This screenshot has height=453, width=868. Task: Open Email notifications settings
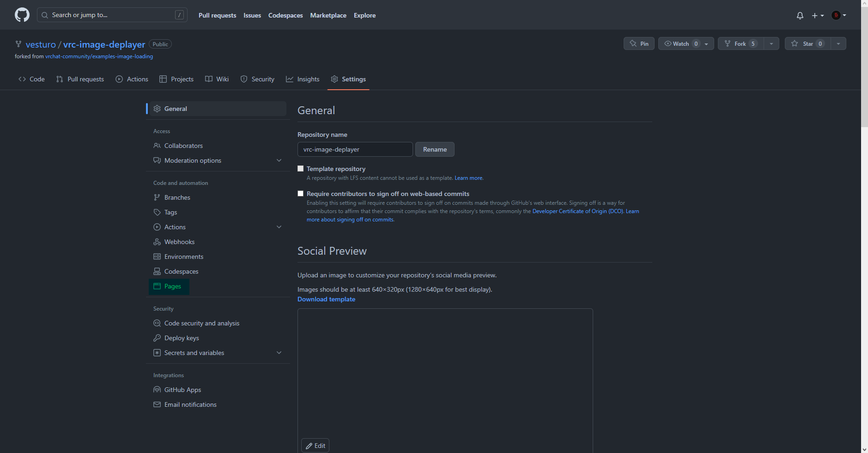click(218, 404)
